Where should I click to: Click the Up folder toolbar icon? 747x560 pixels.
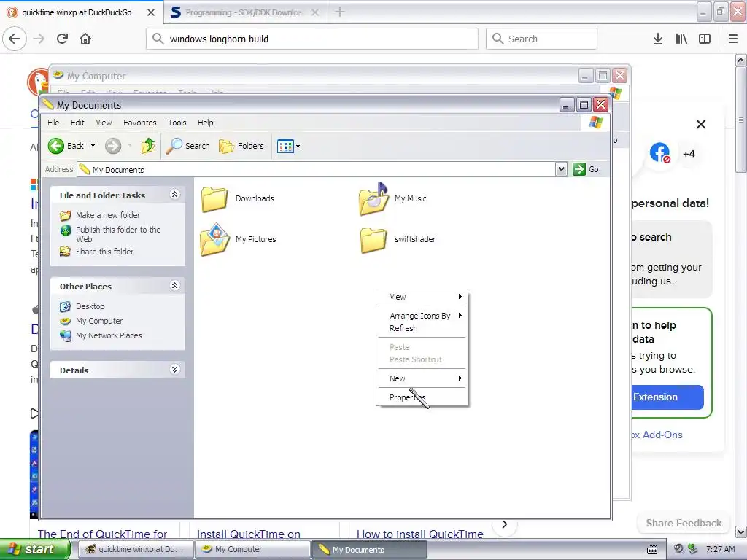pyautogui.click(x=147, y=146)
